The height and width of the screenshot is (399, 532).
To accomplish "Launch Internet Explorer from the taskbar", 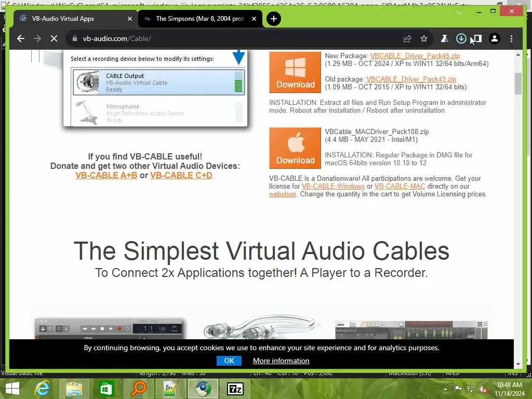I will (42, 389).
